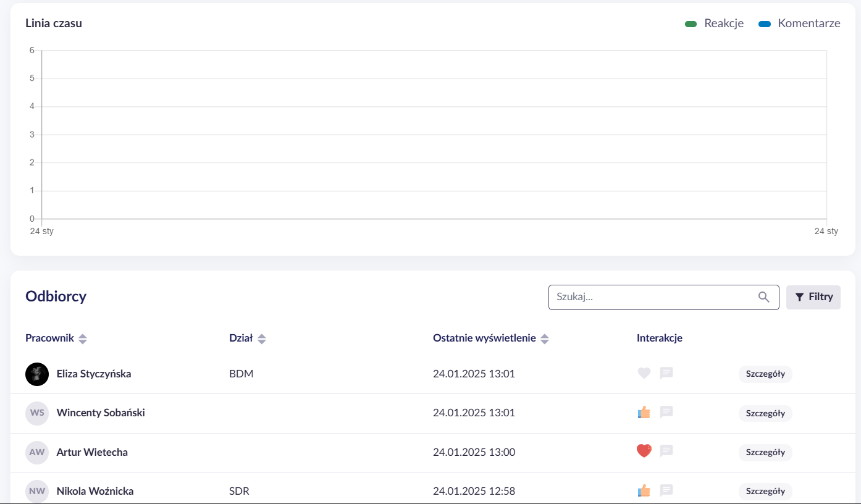Click the comment icon in Eliza Styczyńska's row

666,373
